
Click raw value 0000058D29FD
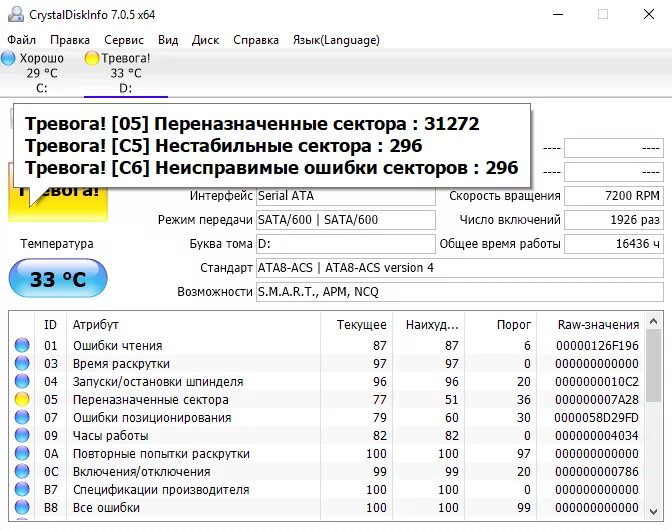[597, 417]
